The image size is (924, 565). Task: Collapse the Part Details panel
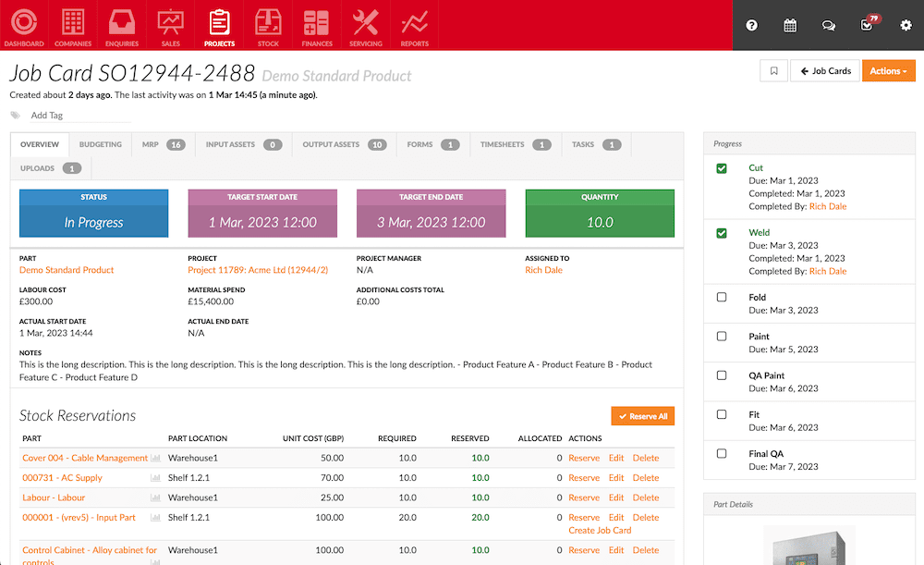(809, 504)
